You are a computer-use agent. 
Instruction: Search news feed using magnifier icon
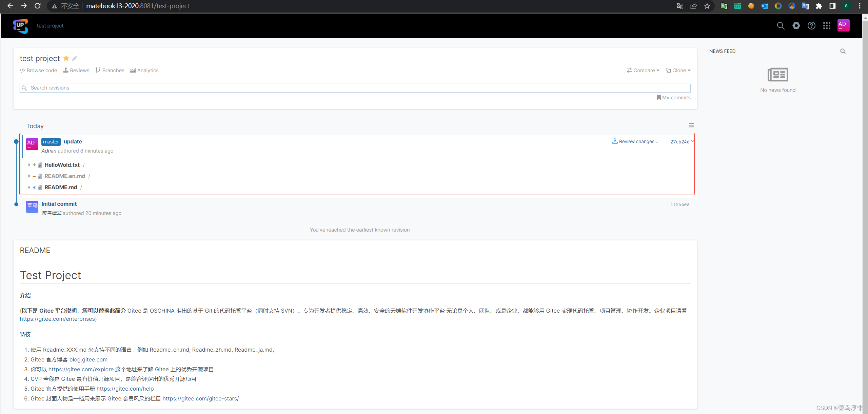[x=843, y=51]
